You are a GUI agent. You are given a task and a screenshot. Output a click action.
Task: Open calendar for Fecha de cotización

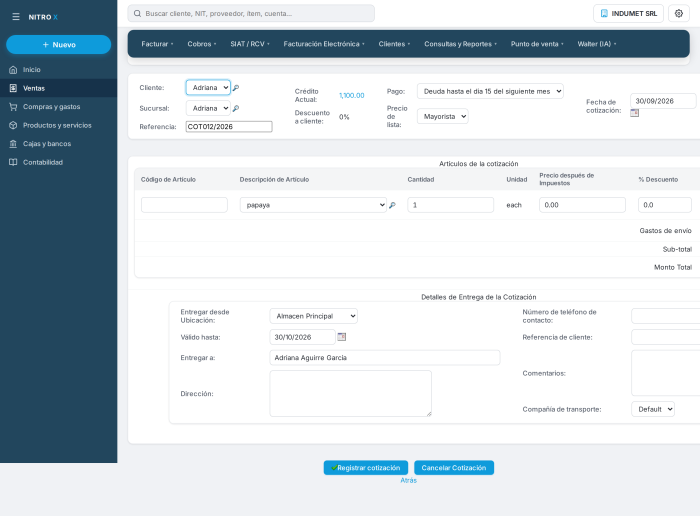click(x=634, y=113)
